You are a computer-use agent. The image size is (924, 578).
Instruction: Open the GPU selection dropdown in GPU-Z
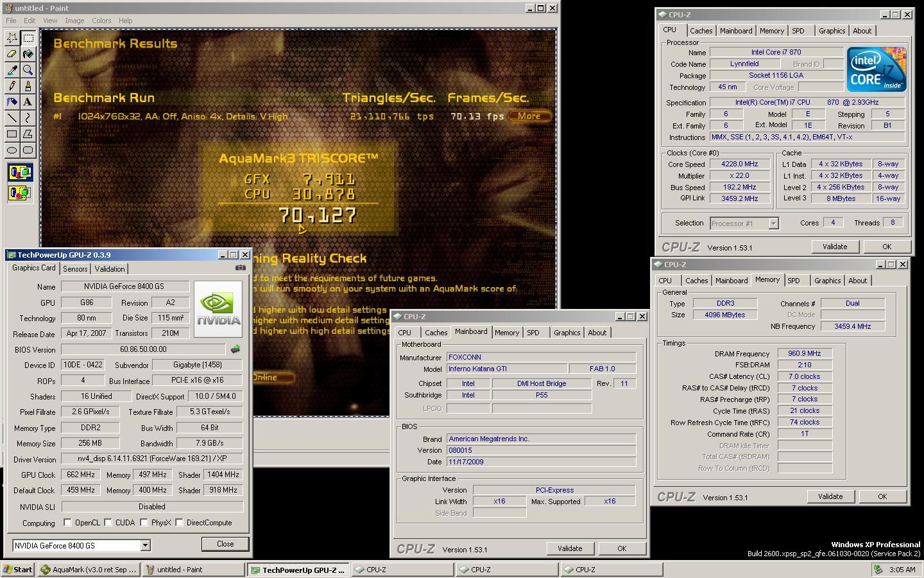click(x=145, y=545)
